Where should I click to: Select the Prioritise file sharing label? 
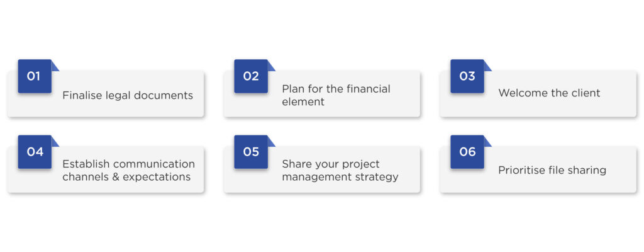click(x=552, y=170)
